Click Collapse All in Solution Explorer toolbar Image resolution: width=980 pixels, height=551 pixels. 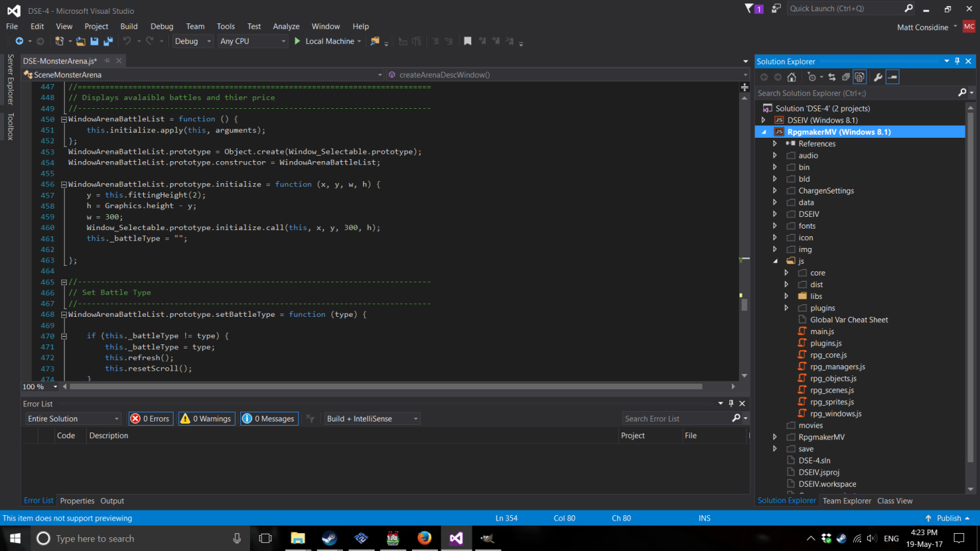pyautogui.click(x=846, y=77)
